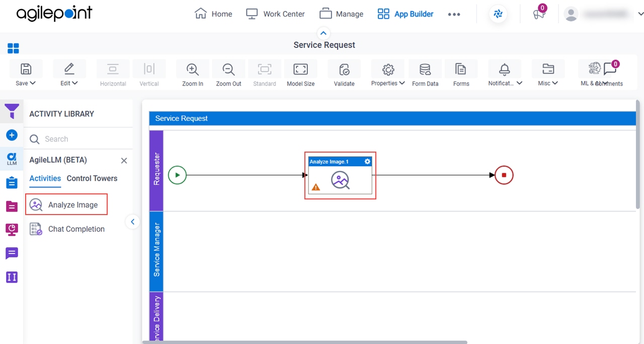The image size is (644, 344).
Task: Click the Zoom Out magnifier icon
Action: 228,70
